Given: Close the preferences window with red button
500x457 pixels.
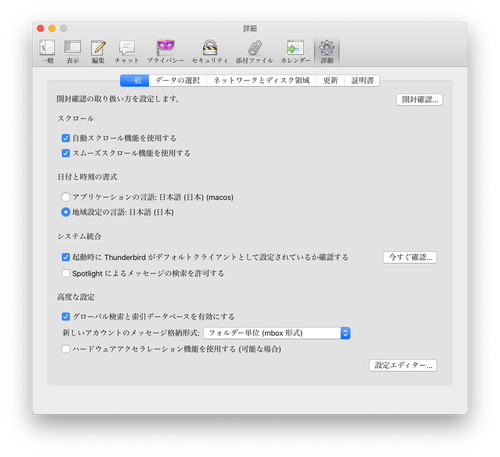Looking at the screenshot, I should (40, 28).
